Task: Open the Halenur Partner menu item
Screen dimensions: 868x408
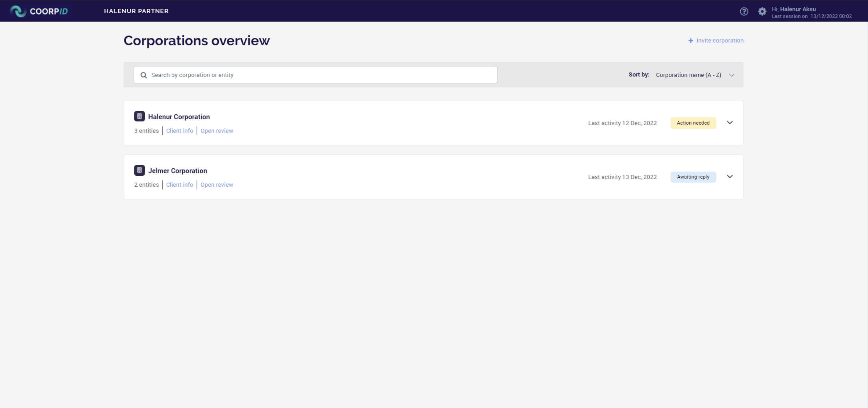Action: (136, 11)
